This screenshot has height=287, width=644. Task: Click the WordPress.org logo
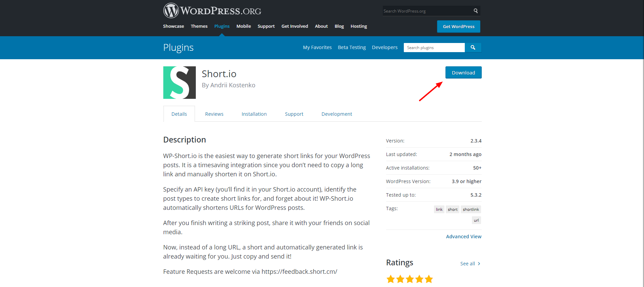212,11
